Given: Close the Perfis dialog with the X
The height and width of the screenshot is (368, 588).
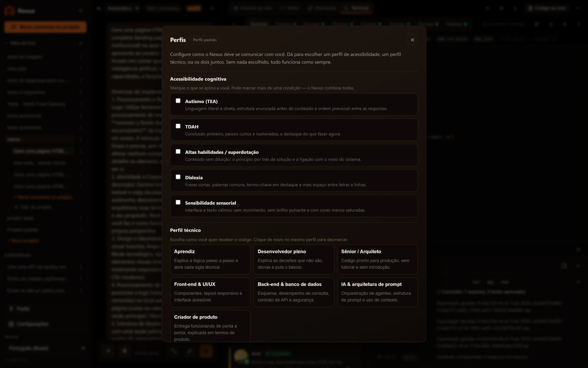Looking at the screenshot, I should (412, 40).
